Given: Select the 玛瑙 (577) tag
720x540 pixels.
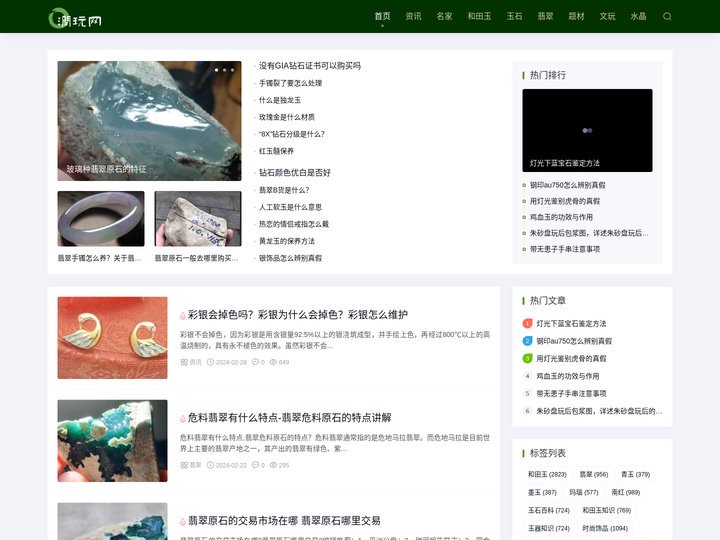Looking at the screenshot, I should [584, 492].
